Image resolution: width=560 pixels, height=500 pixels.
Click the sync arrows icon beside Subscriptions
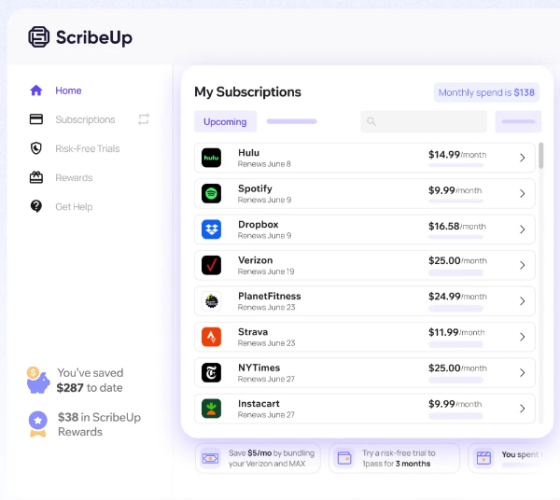pos(144,119)
